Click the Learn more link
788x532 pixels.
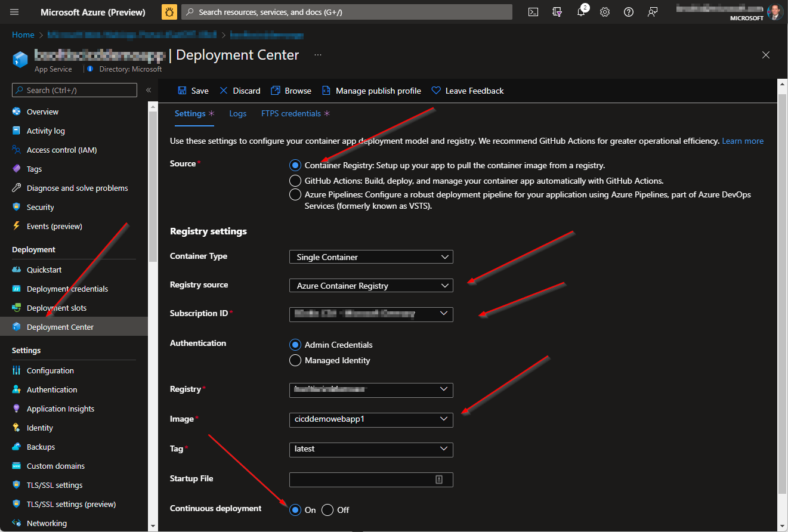click(x=742, y=141)
